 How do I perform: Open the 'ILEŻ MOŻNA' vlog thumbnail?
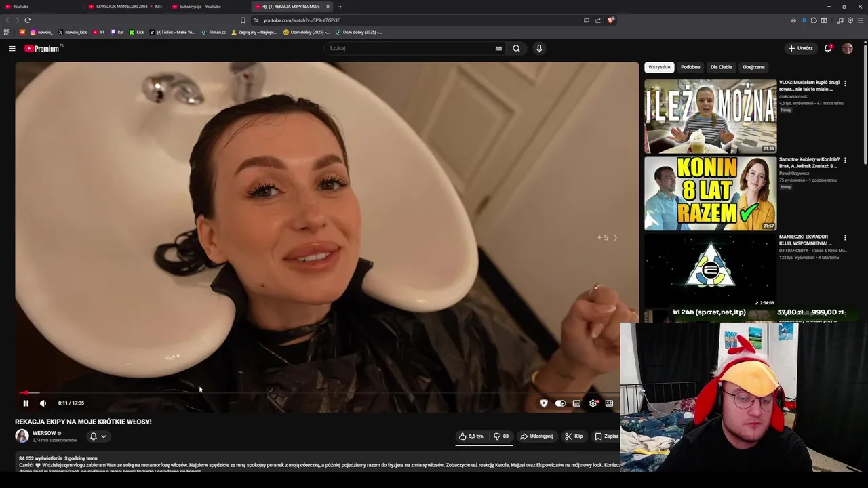pos(710,116)
